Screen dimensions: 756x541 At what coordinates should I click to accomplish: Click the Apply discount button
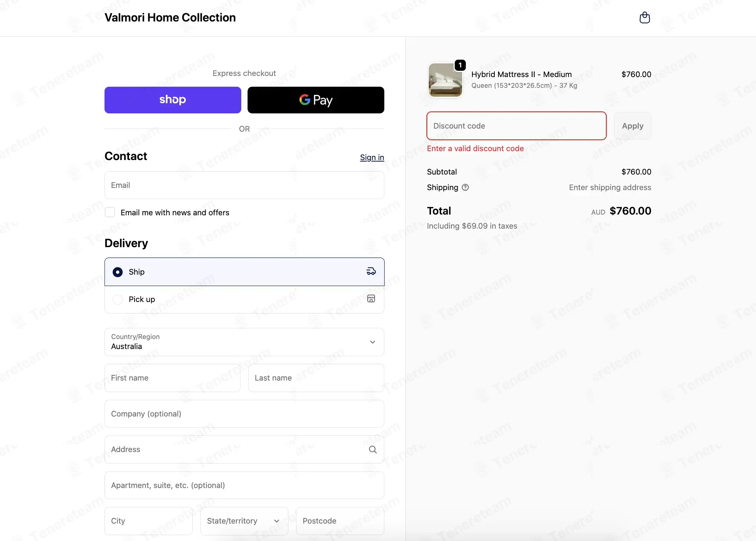633,126
